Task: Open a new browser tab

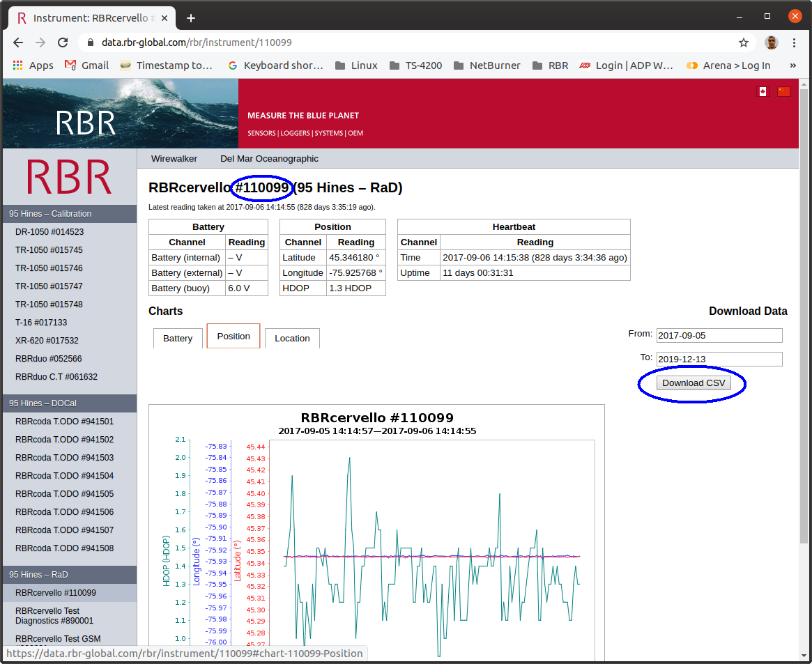Action: tap(191, 17)
